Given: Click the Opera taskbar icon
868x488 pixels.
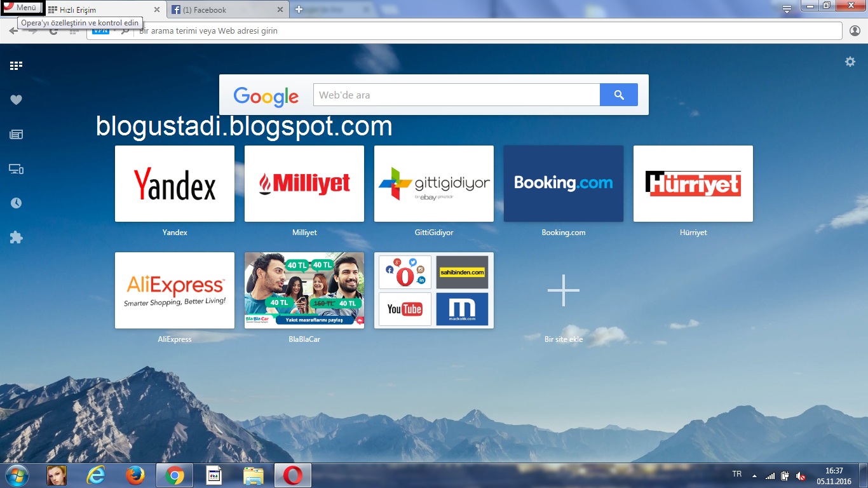Looking at the screenshot, I should coord(293,475).
